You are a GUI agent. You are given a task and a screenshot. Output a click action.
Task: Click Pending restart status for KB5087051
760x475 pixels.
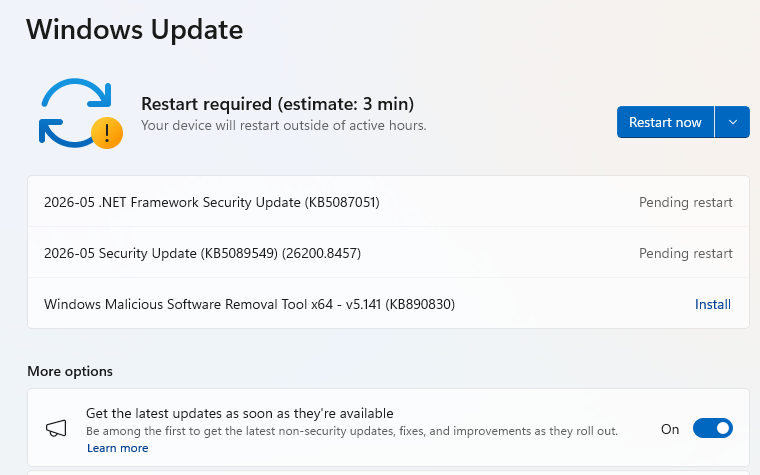coord(685,202)
